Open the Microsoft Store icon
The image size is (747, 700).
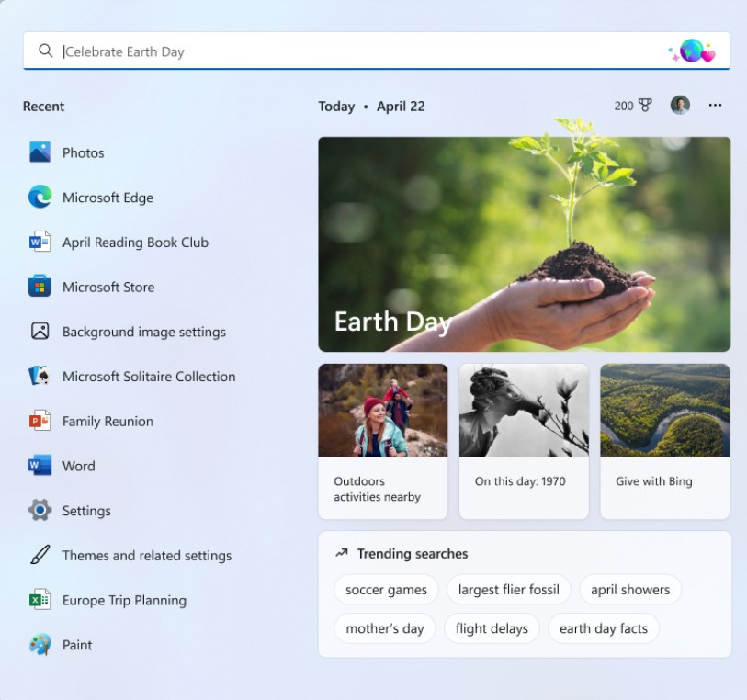[x=39, y=287]
